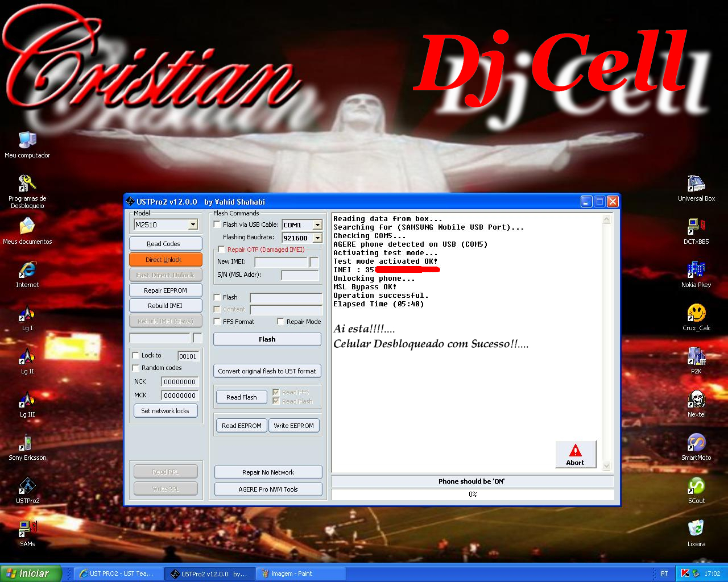
Task: Toggle Repair OTP (Damaged IMEI) checkbox
Action: (222, 250)
